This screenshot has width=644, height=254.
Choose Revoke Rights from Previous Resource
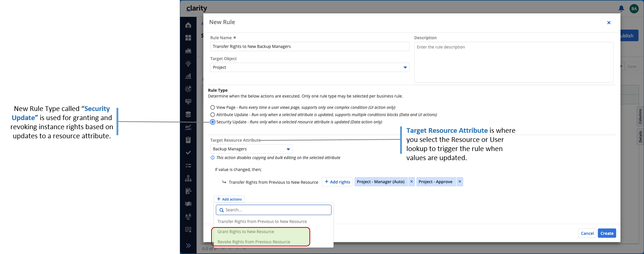point(254,242)
